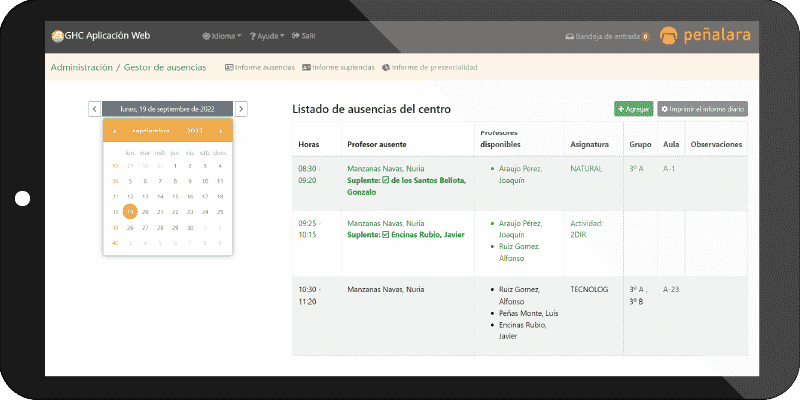
Task: Click the date field lunes, 19 de septiembre
Action: [167, 109]
